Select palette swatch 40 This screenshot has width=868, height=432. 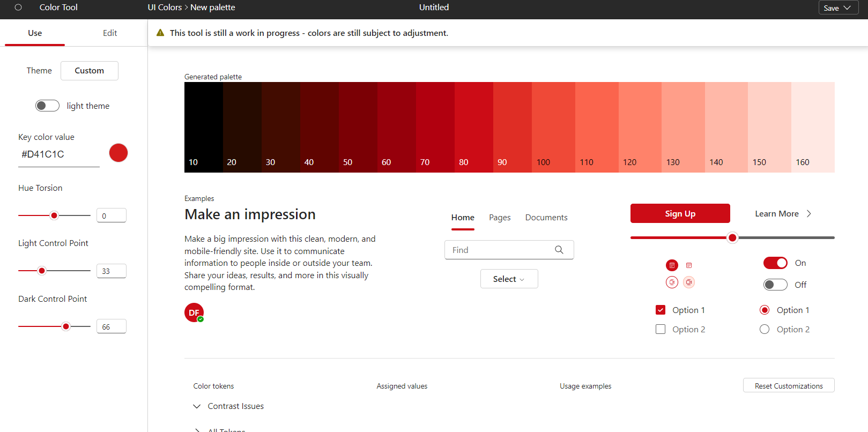(x=320, y=127)
